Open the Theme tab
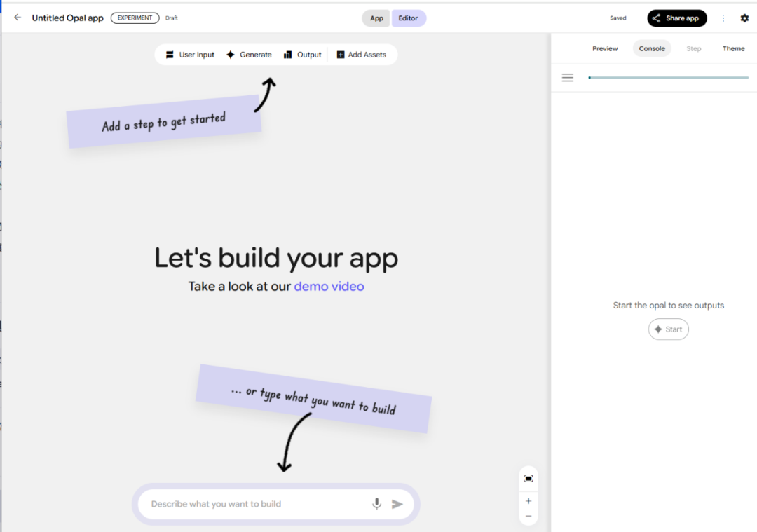This screenshot has width=757, height=532. click(x=734, y=48)
